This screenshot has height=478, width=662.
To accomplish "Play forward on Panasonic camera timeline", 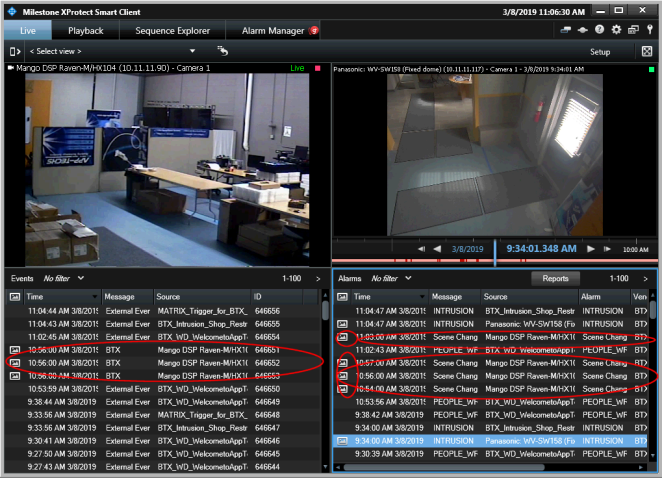I will click(x=591, y=249).
